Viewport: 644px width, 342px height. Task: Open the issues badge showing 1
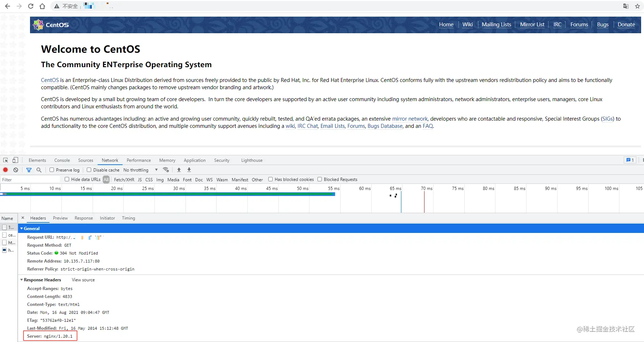pyautogui.click(x=630, y=160)
